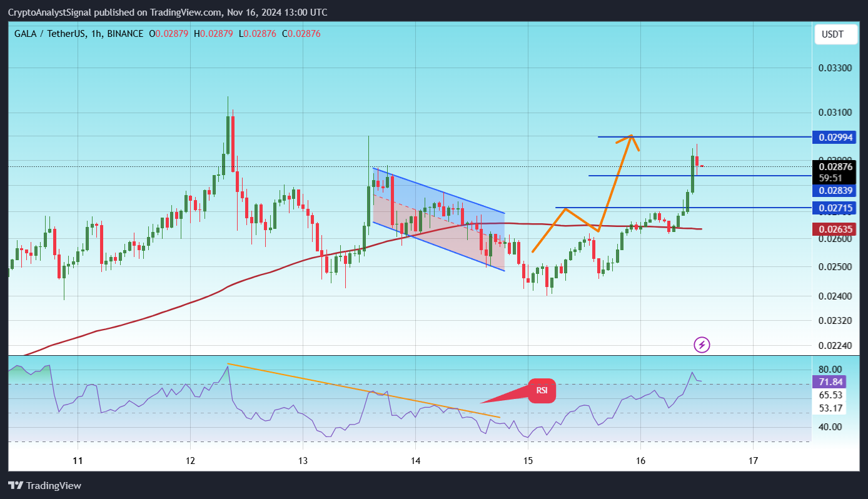Click the 0.02400 price axis label
Image resolution: width=868 pixels, height=499 pixels.
point(835,296)
